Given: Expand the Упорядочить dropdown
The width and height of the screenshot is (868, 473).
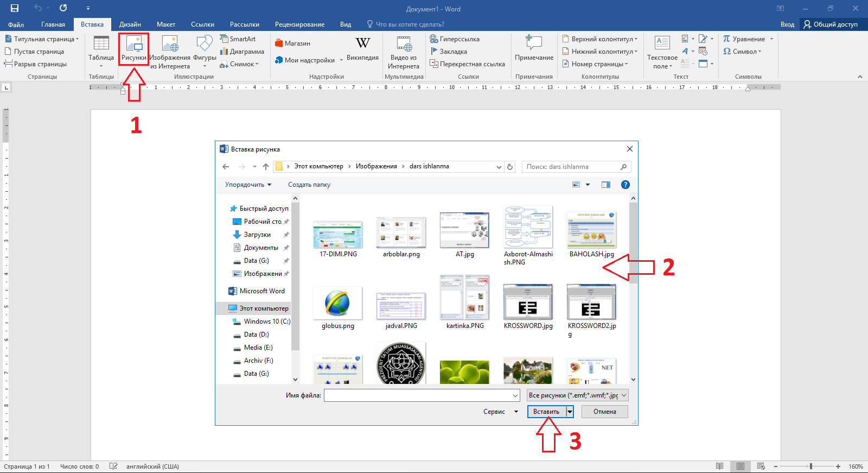Looking at the screenshot, I should (x=248, y=185).
